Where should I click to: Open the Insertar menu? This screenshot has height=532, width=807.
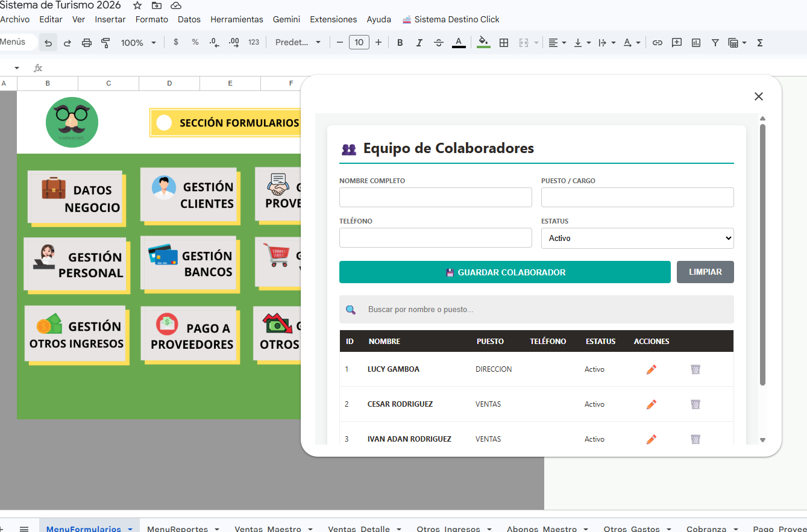click(x=110, y=19)
